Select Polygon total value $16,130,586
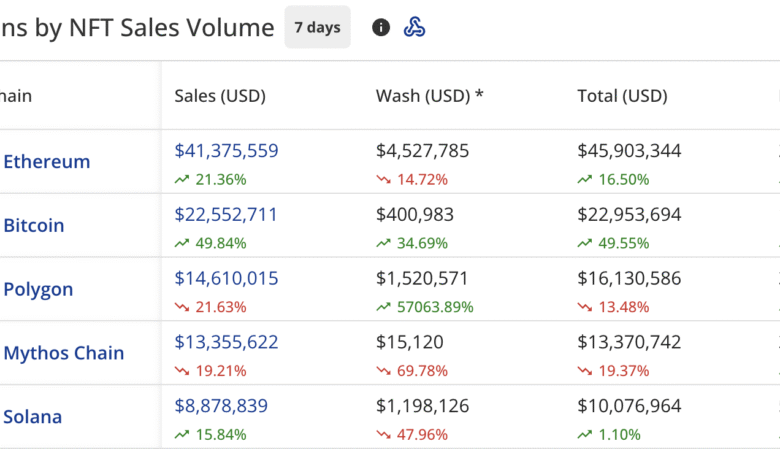780x449 pixels. (629, 278)
